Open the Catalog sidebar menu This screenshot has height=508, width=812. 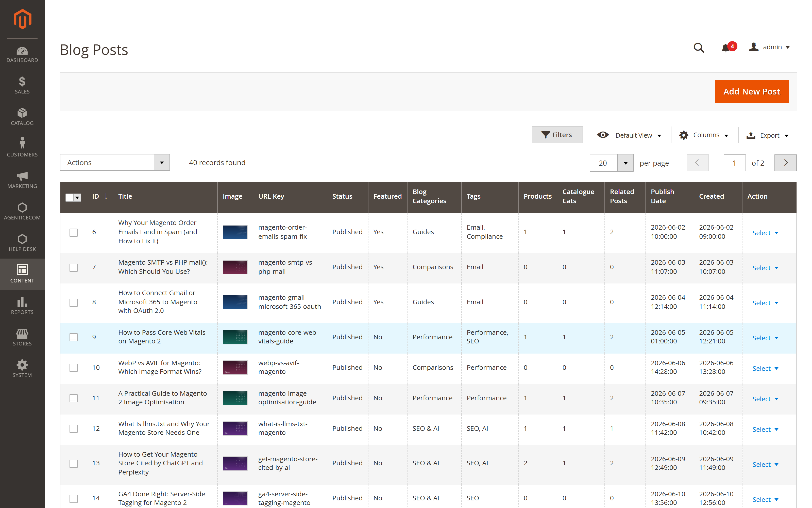(x=22, y=117)
